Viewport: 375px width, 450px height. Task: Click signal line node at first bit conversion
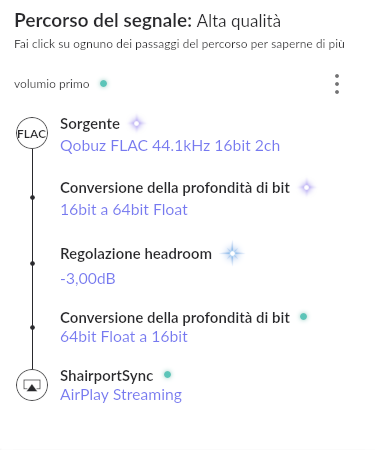(32, 198)
